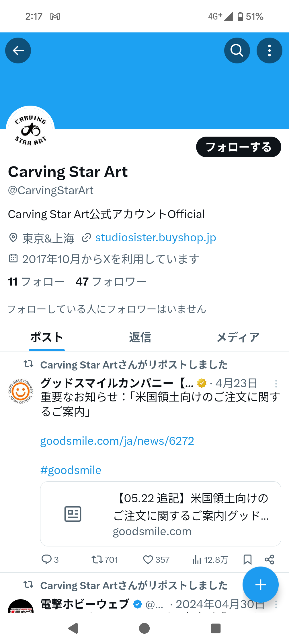Tap the #goodsmile hashtag

point(71,470)
